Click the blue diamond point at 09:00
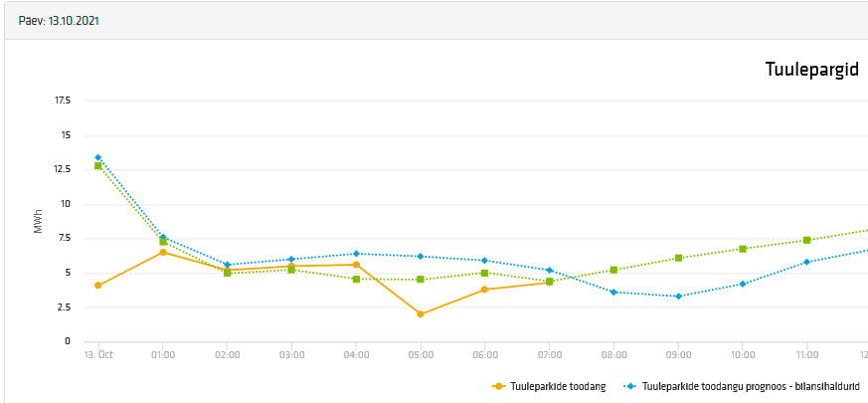This screenshot has height=403, width=868. 678,297
